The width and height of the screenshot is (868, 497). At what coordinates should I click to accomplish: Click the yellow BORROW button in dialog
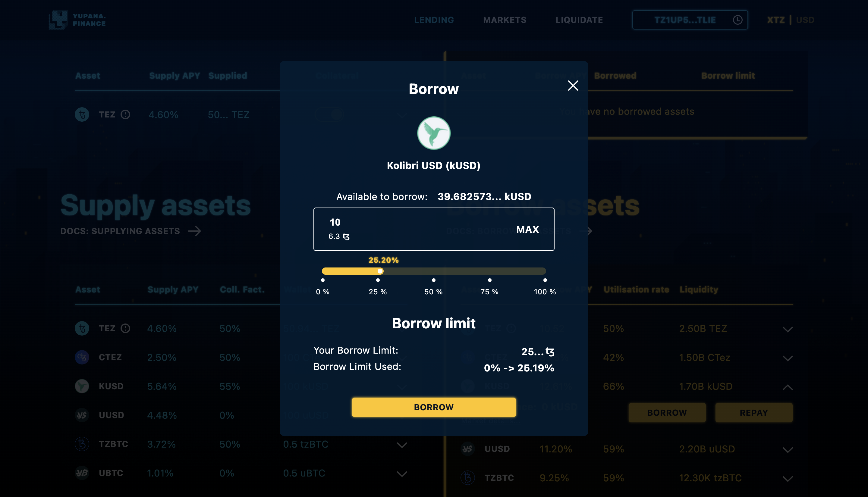point(434,407)
